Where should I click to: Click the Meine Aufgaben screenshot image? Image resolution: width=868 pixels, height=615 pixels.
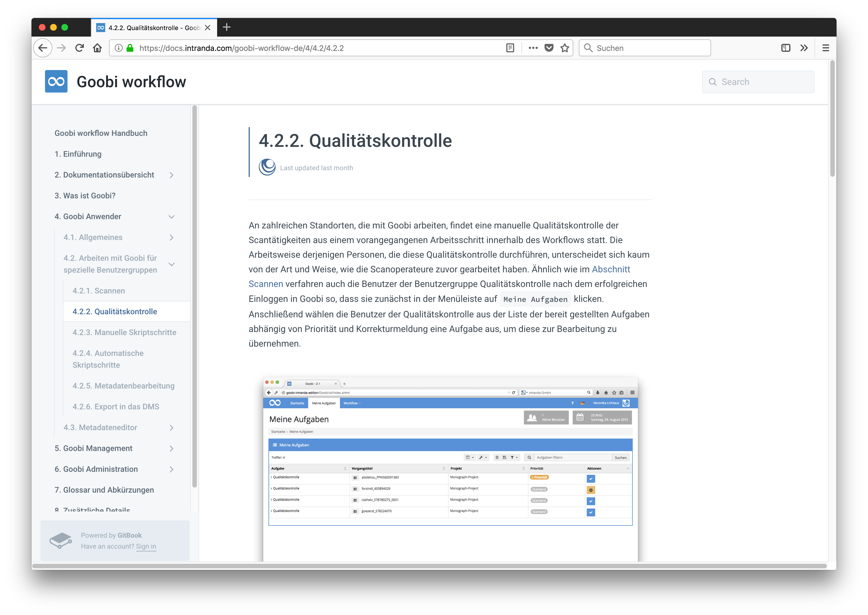[x=450, y=469]
